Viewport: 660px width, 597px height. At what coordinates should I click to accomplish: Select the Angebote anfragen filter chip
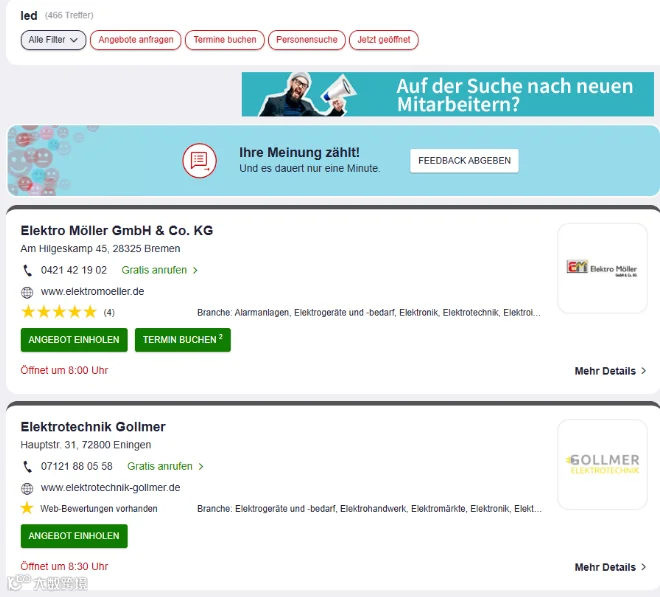(136, 40)
